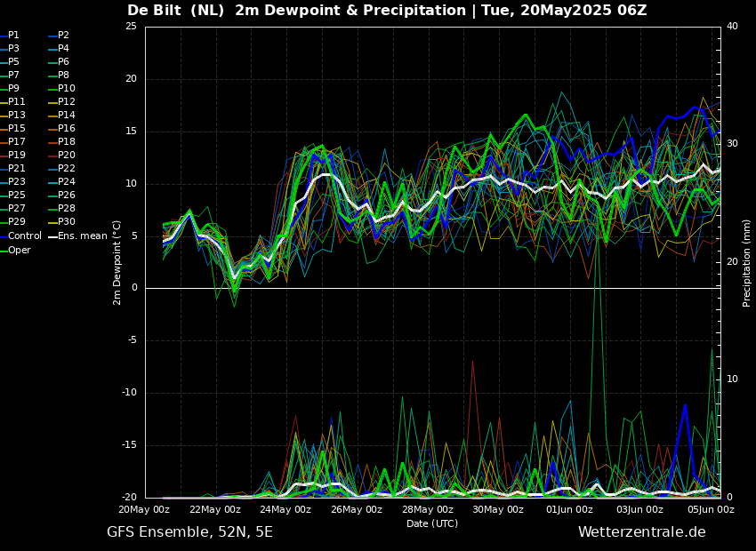Select the P8 legend entry

[60, 76]
